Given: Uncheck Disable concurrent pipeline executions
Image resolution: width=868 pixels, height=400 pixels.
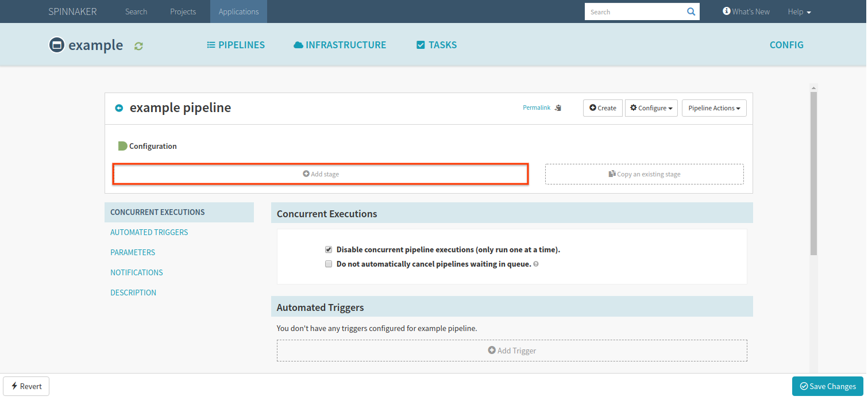Looking at the screenshot, I should (x=329, y=249).
